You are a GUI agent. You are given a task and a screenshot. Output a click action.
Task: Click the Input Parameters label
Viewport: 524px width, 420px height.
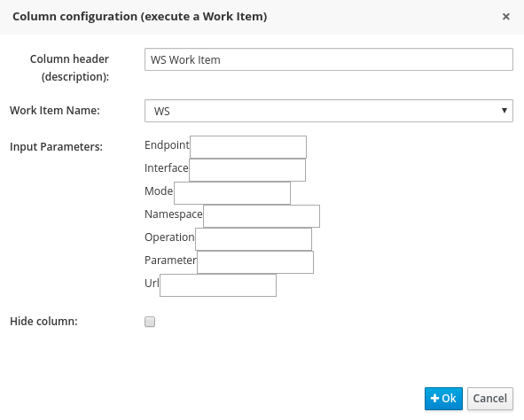pyautogui.click(x=56, y=146)
